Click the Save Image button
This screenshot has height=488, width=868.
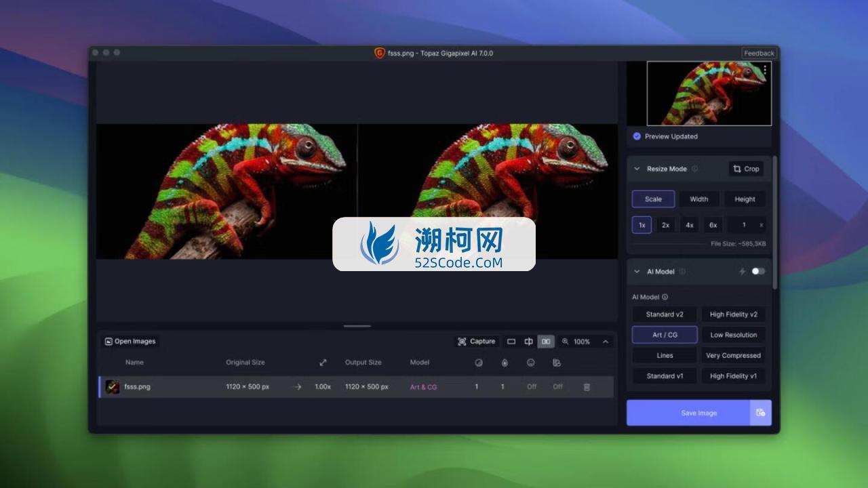688,413
